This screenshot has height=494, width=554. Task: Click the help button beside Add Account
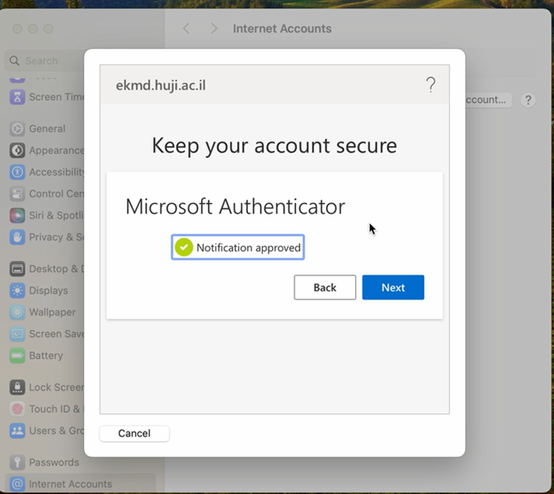coord(528,100)
